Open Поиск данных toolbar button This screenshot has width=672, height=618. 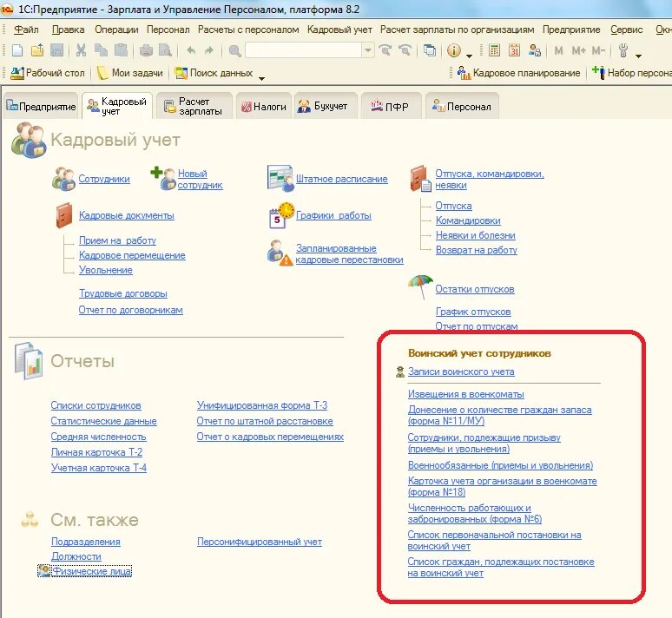(x=214, y=73)
